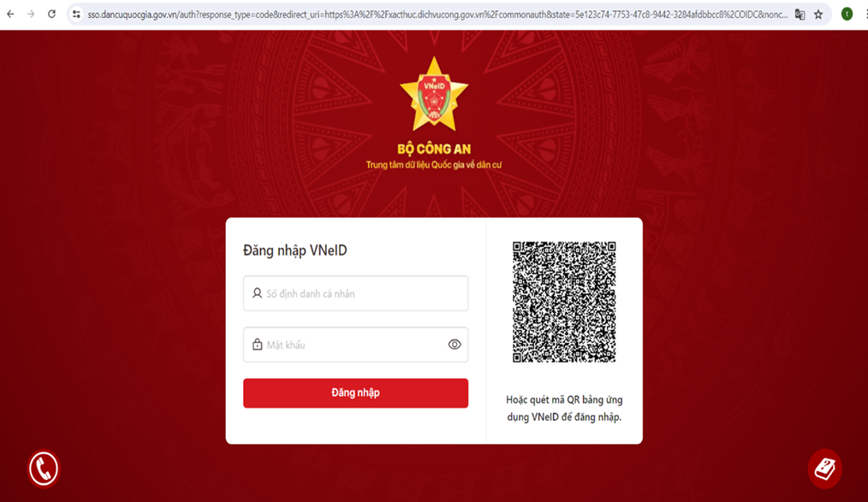Image resolution: width=868 pixels, height=502 pixels.
Task: Click the QR code image
Action: [x=564, y=302]
